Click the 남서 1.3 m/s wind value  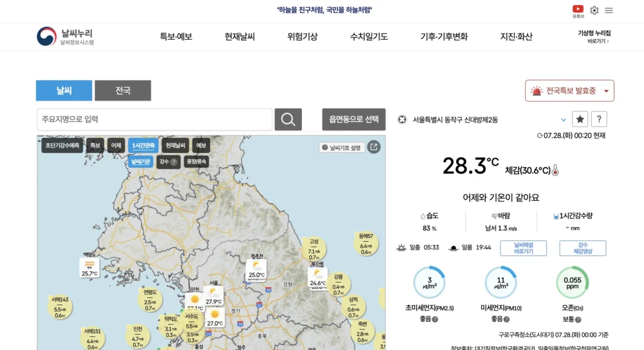tap(501, 229)
